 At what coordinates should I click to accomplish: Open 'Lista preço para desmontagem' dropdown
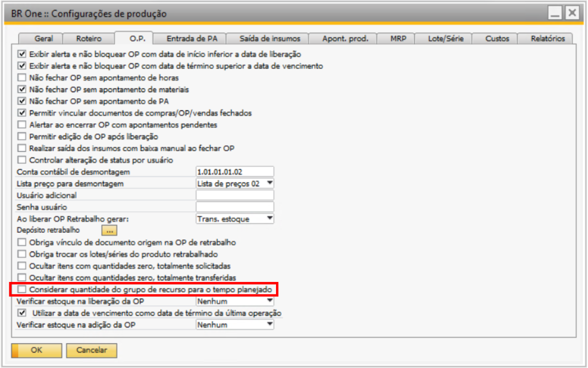(269, 183)
